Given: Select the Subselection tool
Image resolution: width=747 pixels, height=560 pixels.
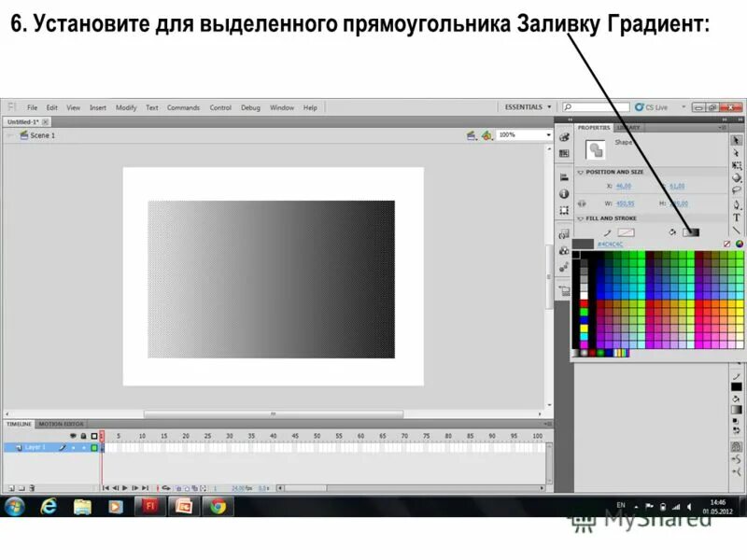Looking at the screenshot, I should tap(736, 153).
